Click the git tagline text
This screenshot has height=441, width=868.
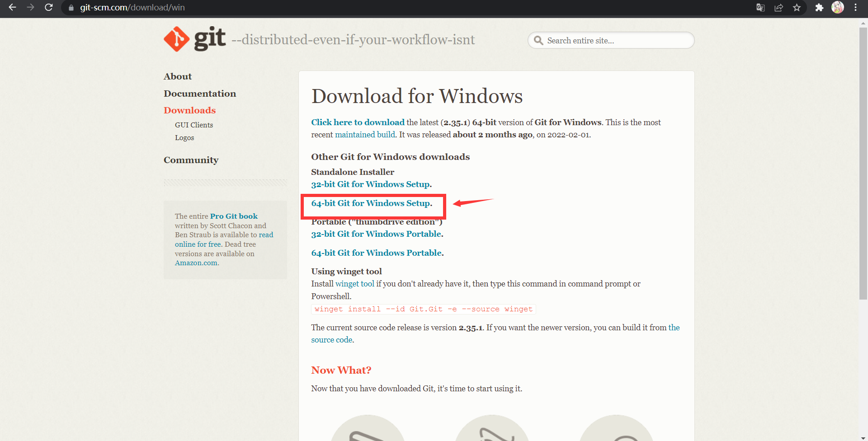[353, 40]
